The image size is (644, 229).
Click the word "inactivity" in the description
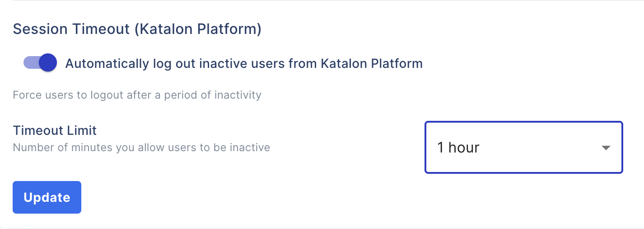point(238,95)
